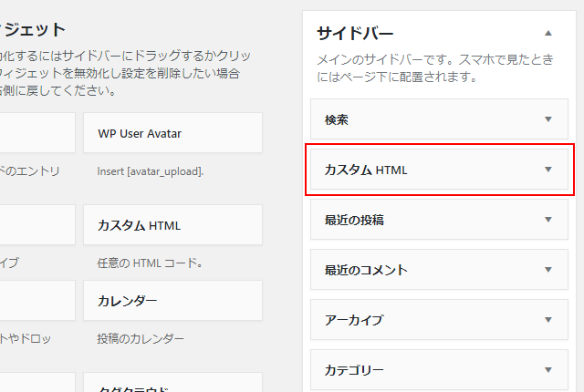This screenshot has height=392, width=584.
Task: Click the 検索 widget title
Action: [337, 119]
